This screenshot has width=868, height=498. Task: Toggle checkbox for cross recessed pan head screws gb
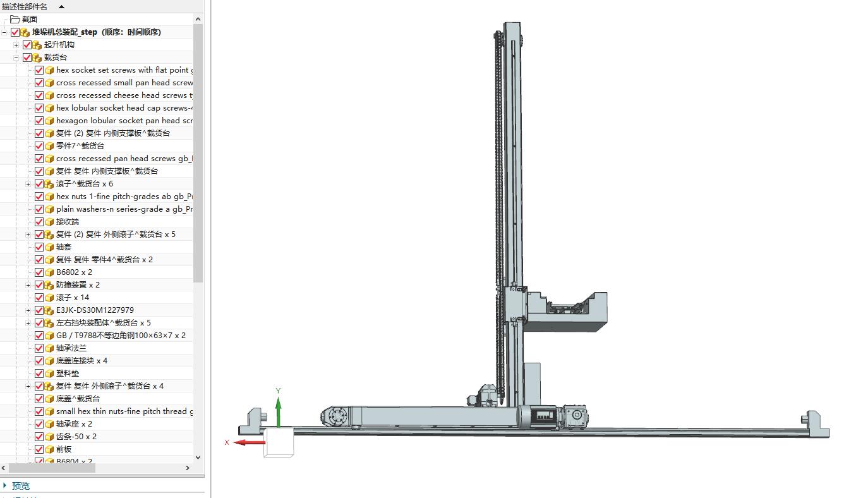tap(39, 158)
